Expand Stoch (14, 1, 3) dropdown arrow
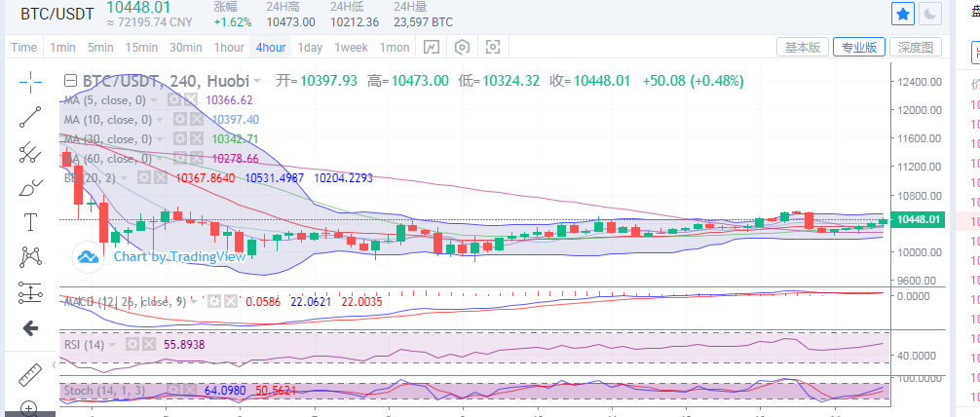 click(154, 391)
